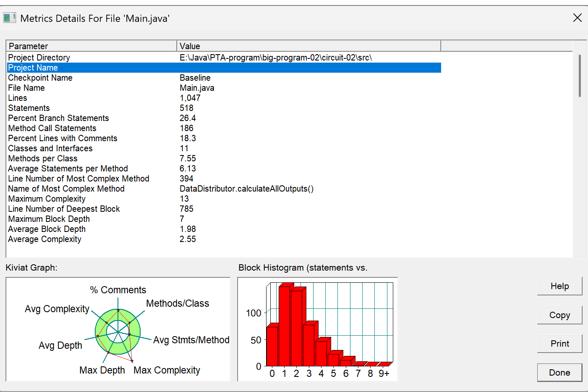Click the 785 deepest block line value

click(186, 209)
